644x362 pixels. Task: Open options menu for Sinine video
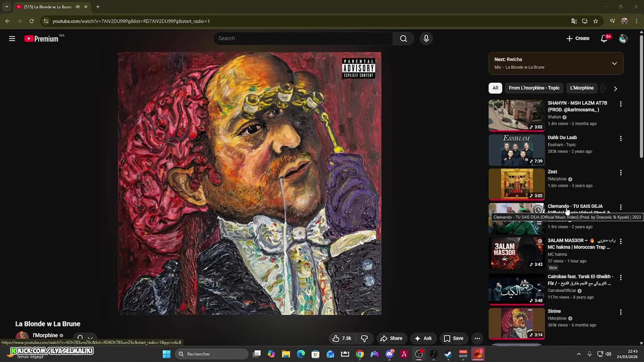point(620,312)
